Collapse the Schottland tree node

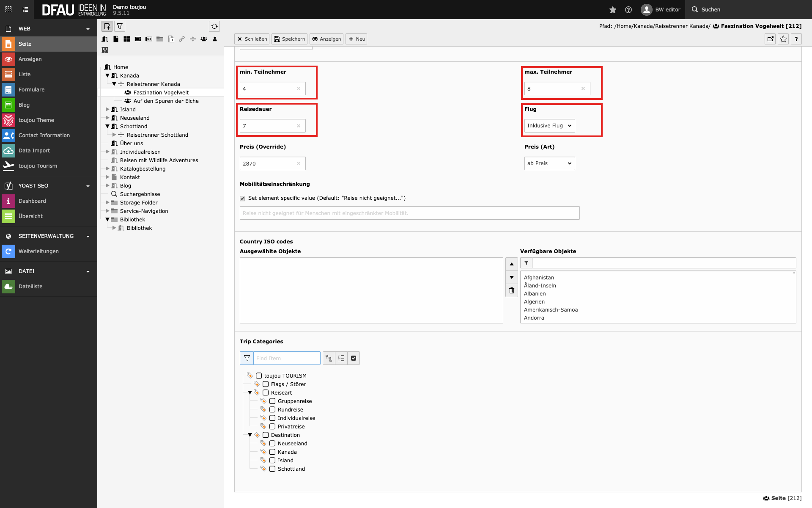107,127
